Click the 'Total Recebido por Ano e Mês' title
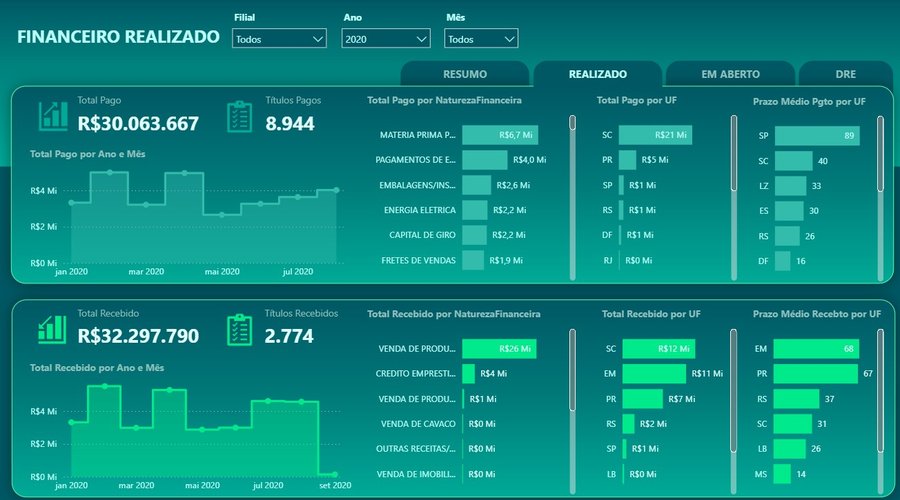The width and height of the screenshot is (900, 500). (97, 367)
